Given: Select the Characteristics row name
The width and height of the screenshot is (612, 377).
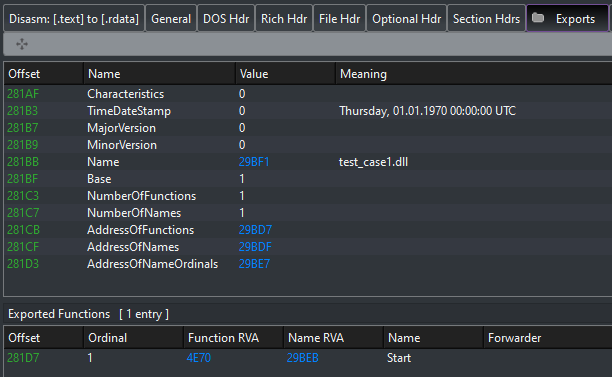Looking at the screenshot, I should (x=126, y=94).
